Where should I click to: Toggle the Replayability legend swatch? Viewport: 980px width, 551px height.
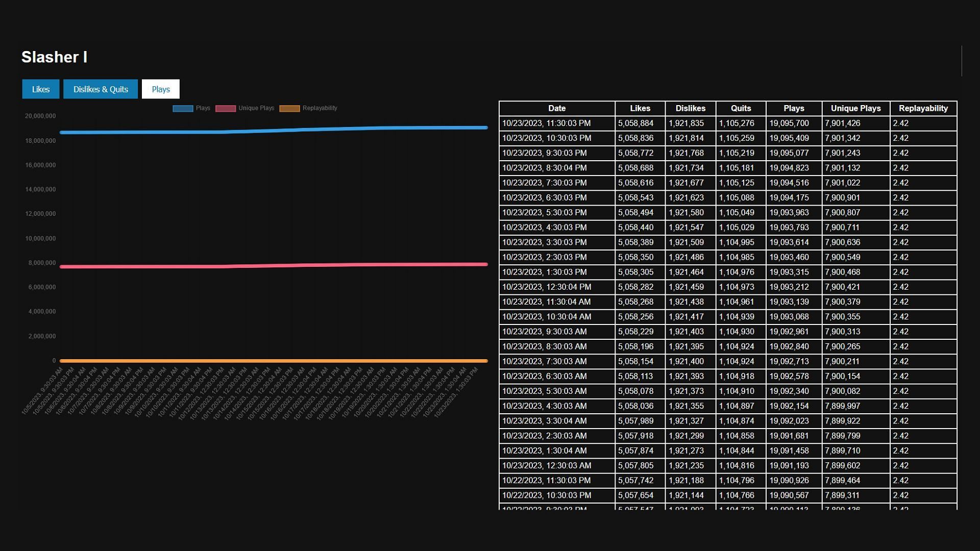(289, 109)
